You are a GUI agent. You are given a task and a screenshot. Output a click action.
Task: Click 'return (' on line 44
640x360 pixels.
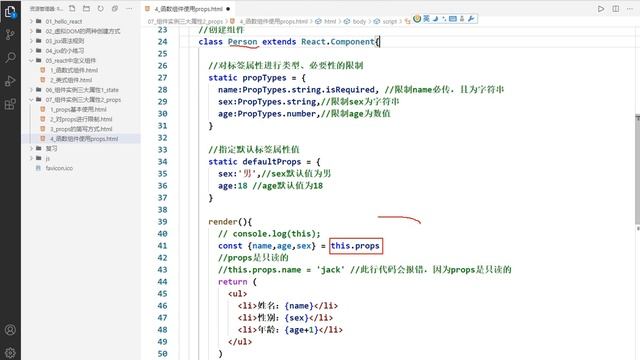coord(237,282)
